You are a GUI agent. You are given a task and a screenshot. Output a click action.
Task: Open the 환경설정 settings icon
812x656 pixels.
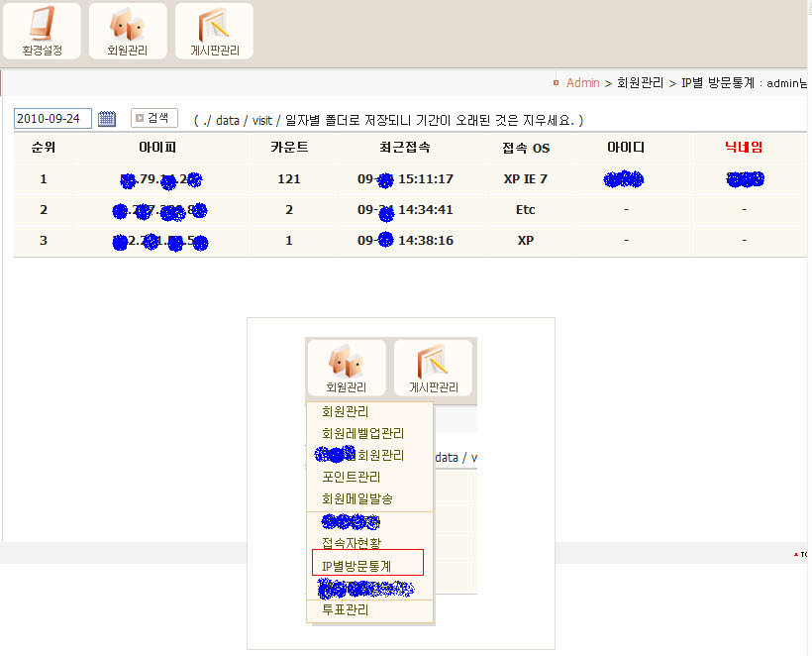(x=42, y=31)
